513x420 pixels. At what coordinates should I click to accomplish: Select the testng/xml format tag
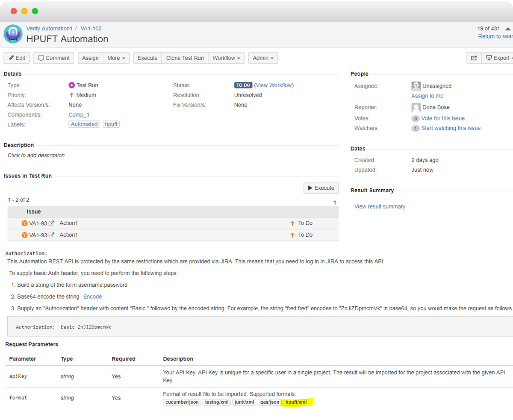tap(217, 402)
